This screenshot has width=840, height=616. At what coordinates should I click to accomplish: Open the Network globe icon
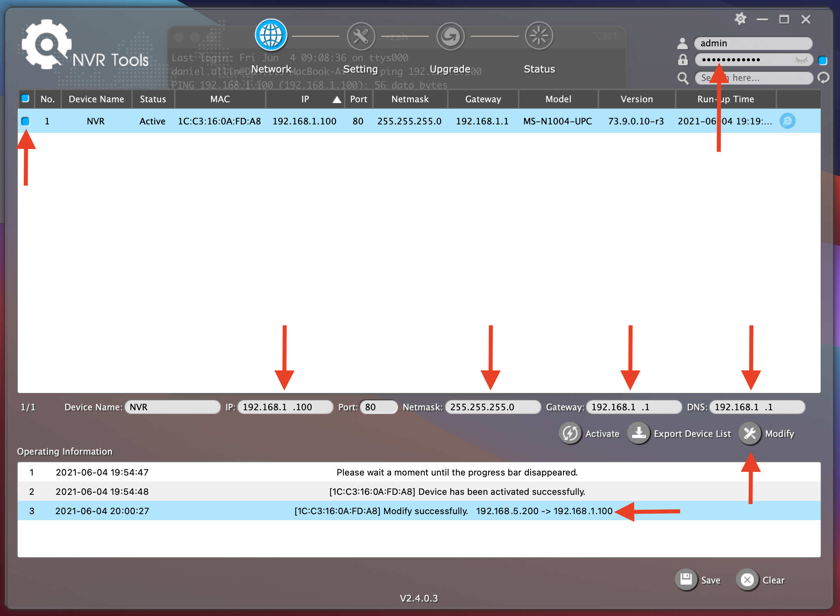[x=271, y=35]
